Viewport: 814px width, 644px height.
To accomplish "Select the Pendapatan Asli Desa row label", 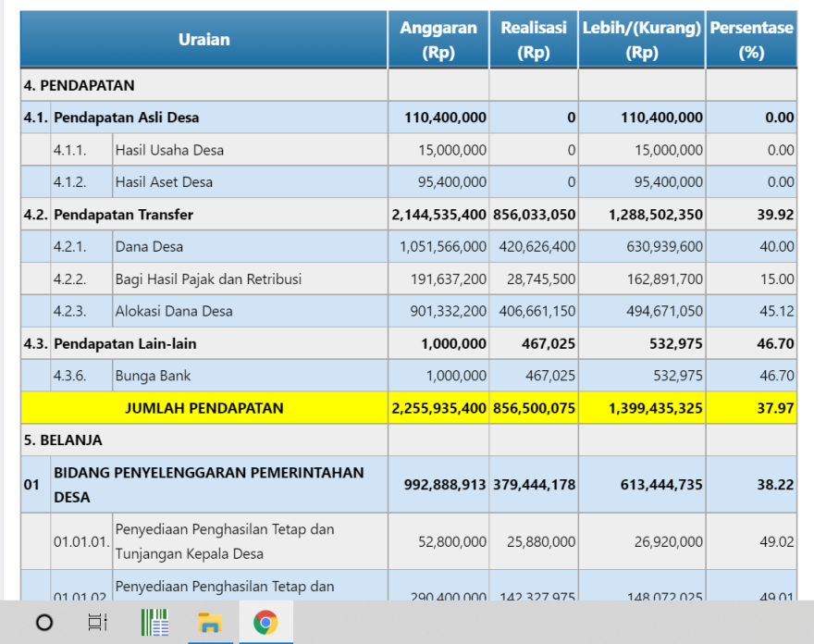I will (126, 118).
